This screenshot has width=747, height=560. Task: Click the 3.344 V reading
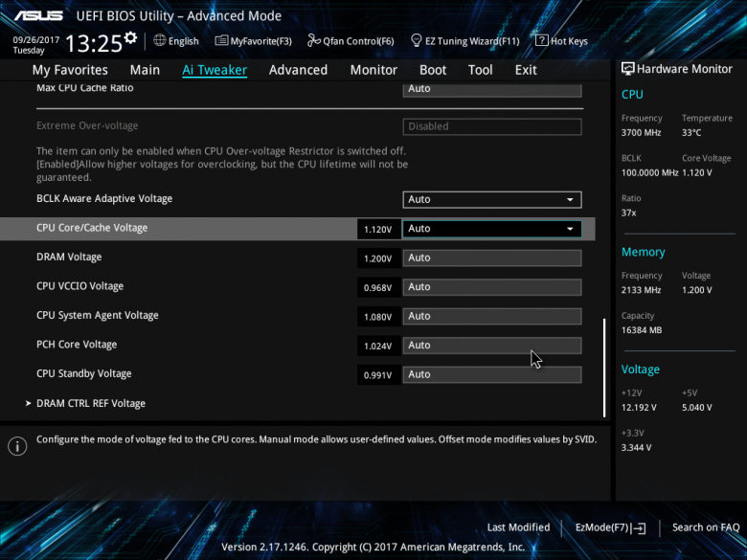pos(637,448)
